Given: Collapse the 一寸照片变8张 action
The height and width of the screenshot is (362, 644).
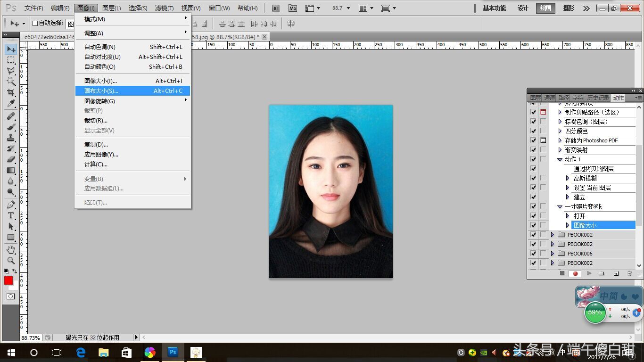Looking at the screenshot, I should click(x=560, y=206).
